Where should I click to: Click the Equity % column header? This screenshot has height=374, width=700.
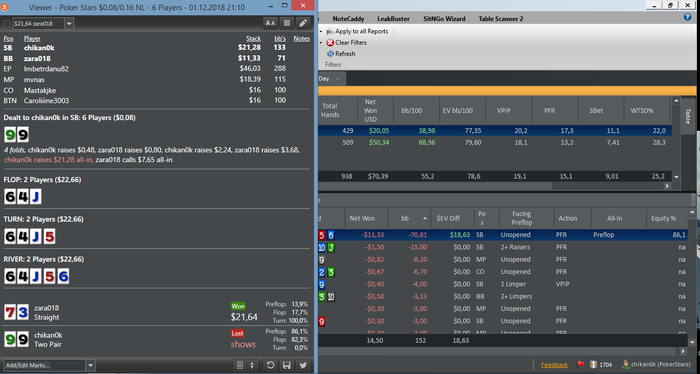point(663,218)
